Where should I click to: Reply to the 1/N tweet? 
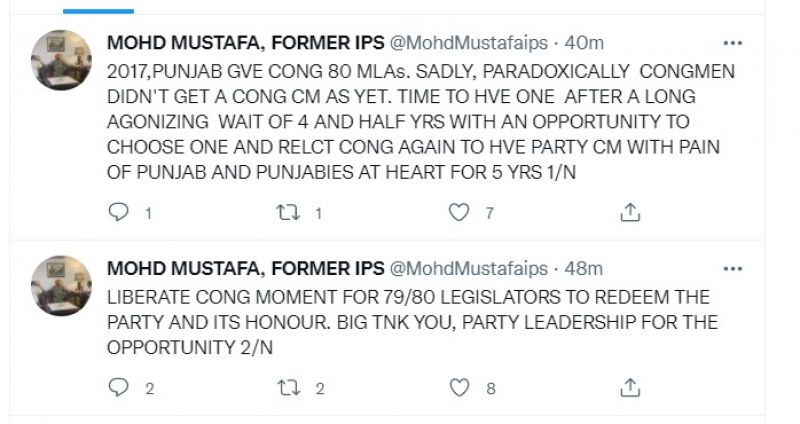click(x=119, y=212)
